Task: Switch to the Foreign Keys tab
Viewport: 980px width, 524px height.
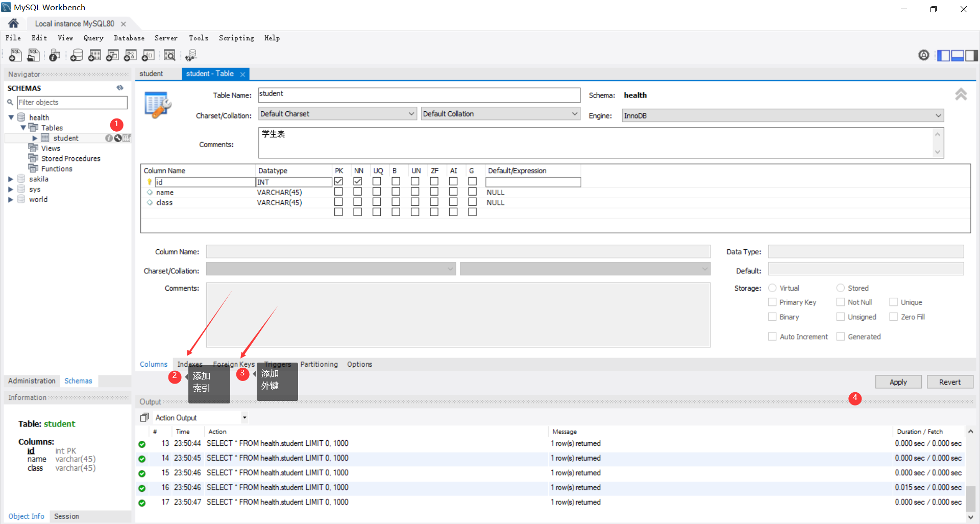Action: pyautogui.click(x=234, y=364)
